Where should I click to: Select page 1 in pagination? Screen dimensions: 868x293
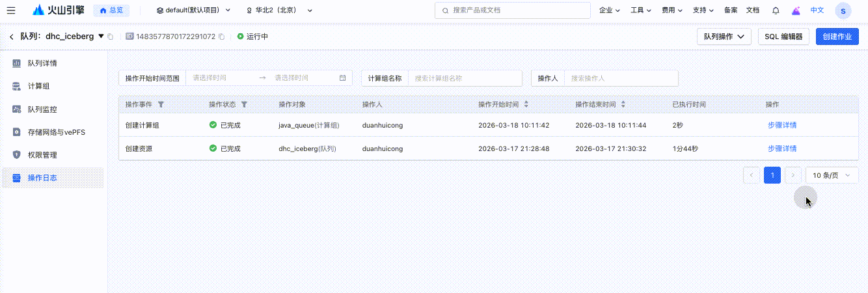[x=772, y=175]
